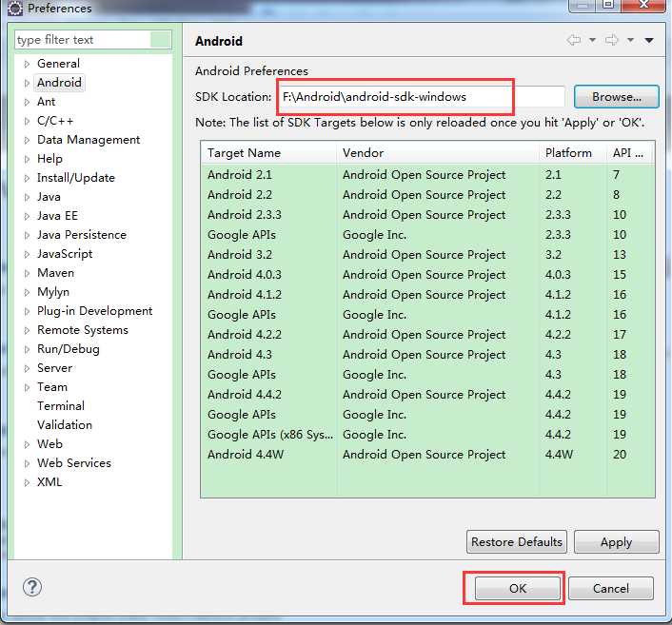Image resolution: width=672 pixels, height=625 pixels.
Task: Click the Preferences window gear icon
Action: tap(15, 9)
